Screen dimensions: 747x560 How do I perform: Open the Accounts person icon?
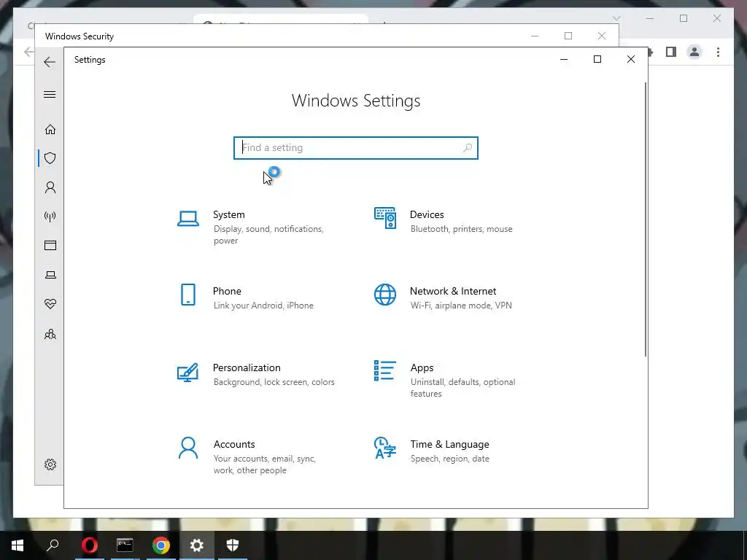tap(188, 448)
